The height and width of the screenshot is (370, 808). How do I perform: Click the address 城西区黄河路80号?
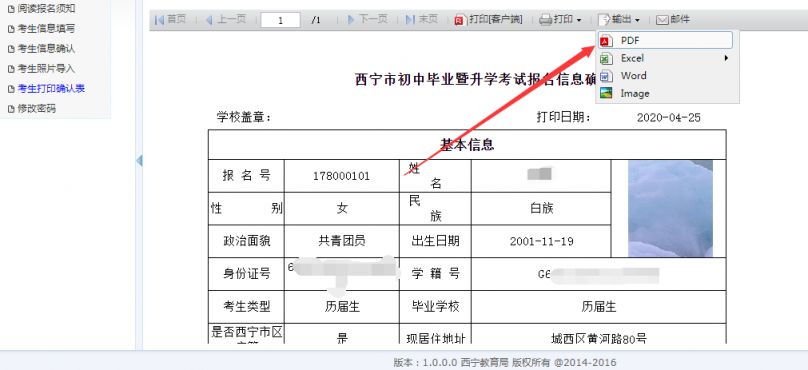tap(598, 339)
